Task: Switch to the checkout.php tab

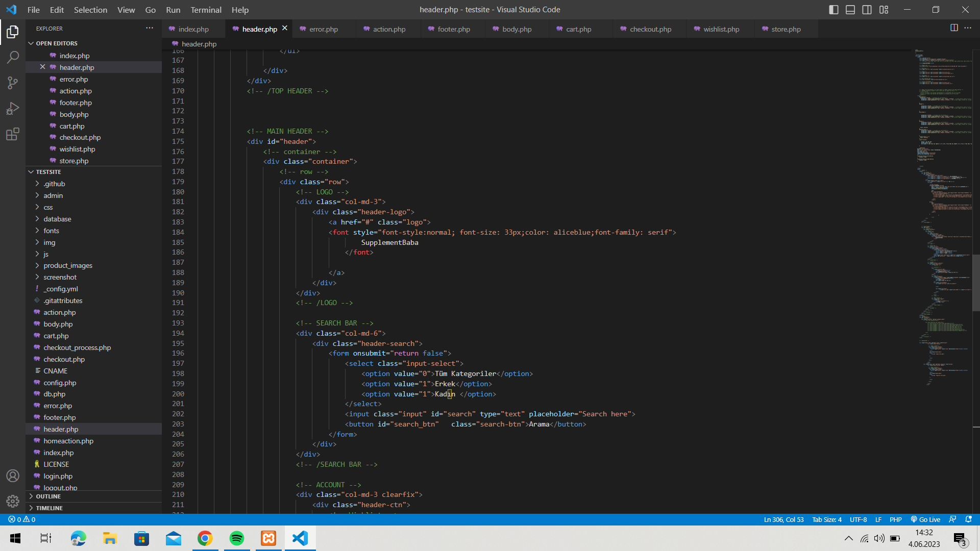Action: point(650,29)
